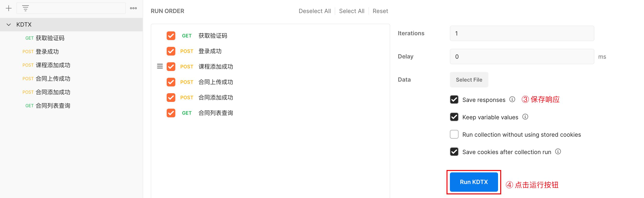
Task: Open the three-dot more options menu
Action: 133,8
